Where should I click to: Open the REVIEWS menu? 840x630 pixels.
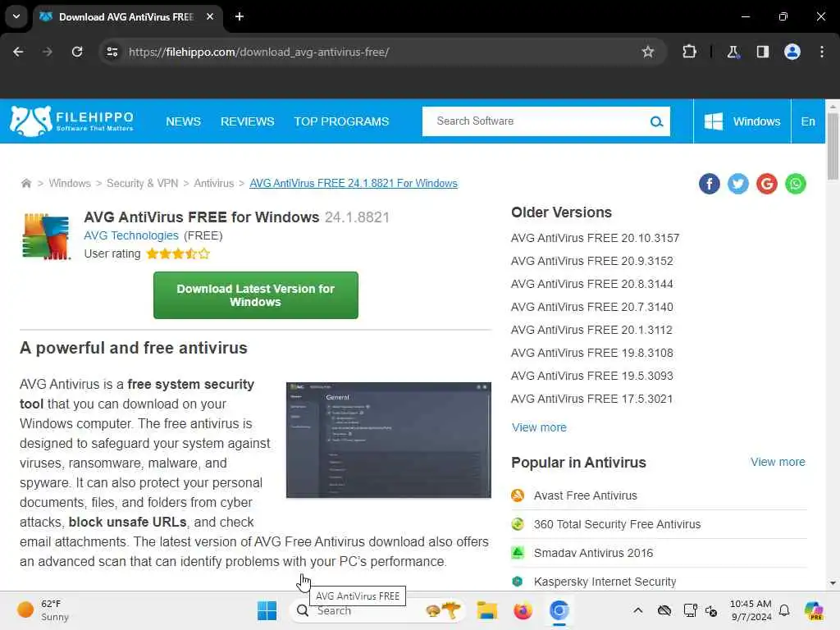click(248, 121)
